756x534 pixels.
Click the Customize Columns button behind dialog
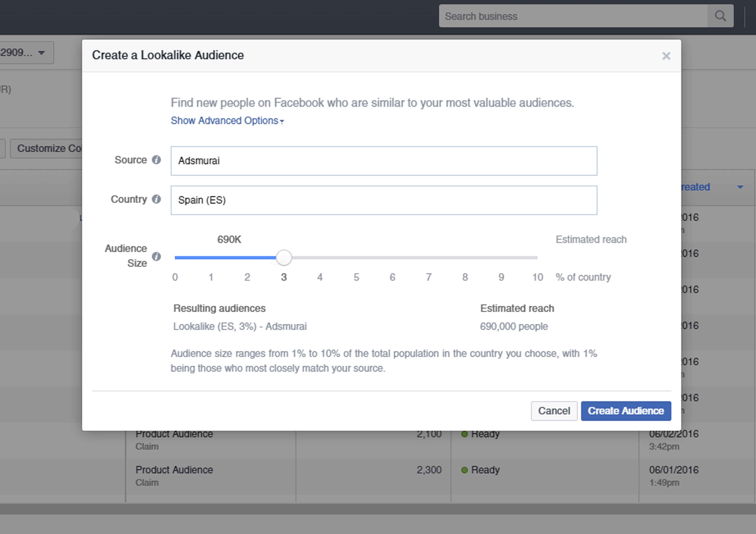(46, 149)
